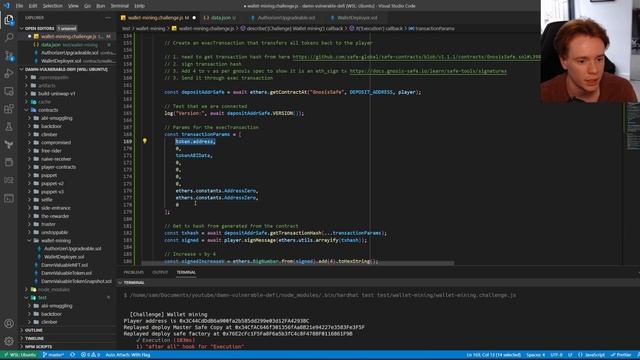Open the Run menu
Screen dimensions: 640x360
click(x=100, y=6)
